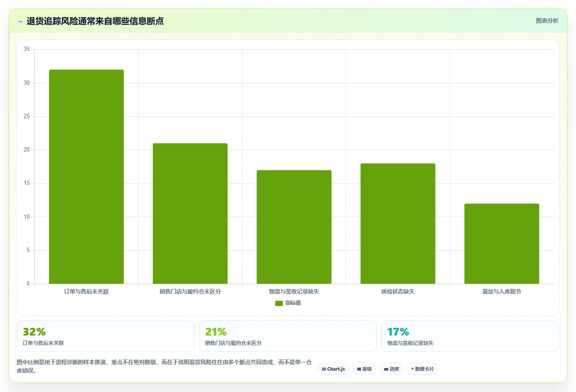Select the 32% 订单与售后未关联 data card
Screen dimensions: 576x392
pos(106,336)
